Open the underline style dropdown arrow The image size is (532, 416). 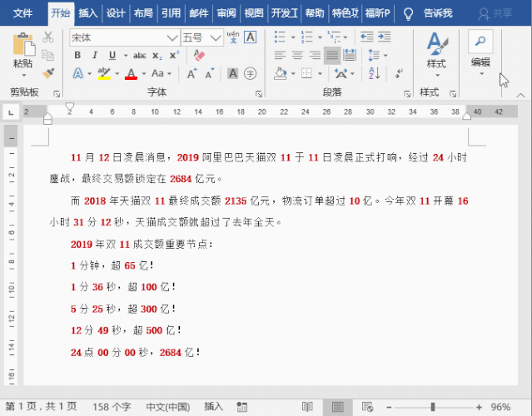126,56
